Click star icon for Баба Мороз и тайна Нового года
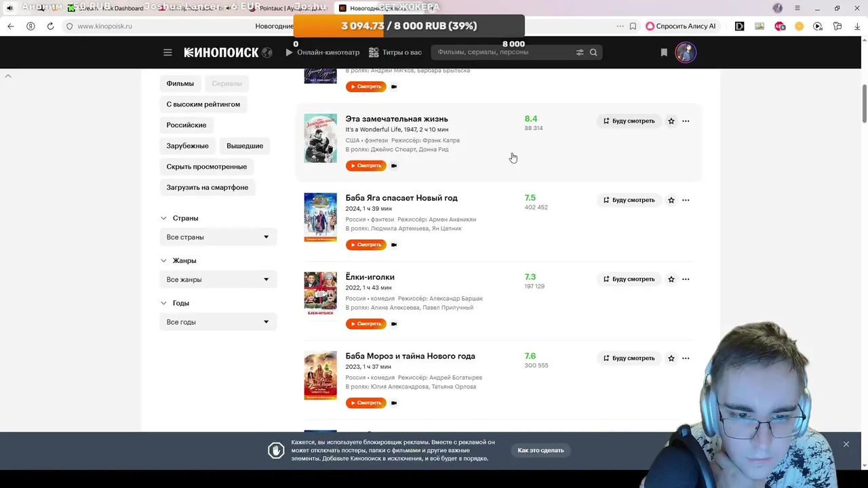Image resolution: width=868 pixels, height=488 pixels. point(671,359)
